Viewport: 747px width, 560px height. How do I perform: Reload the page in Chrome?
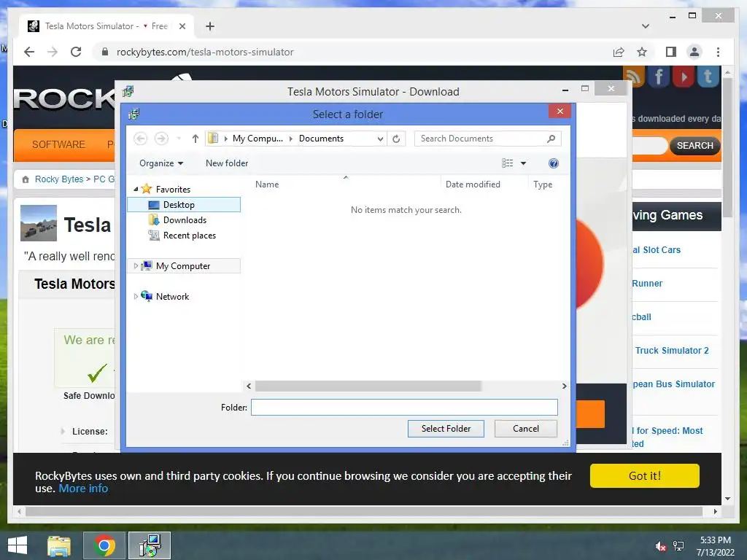(76, 52)
